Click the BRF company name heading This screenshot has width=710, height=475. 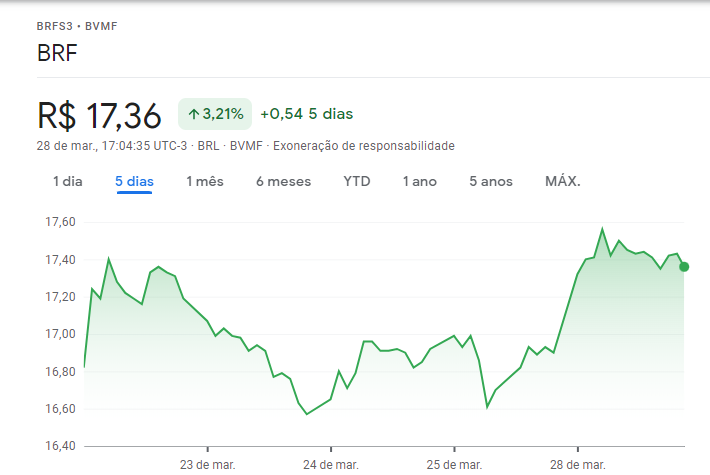pyautogui.click(x=57, y=53)
